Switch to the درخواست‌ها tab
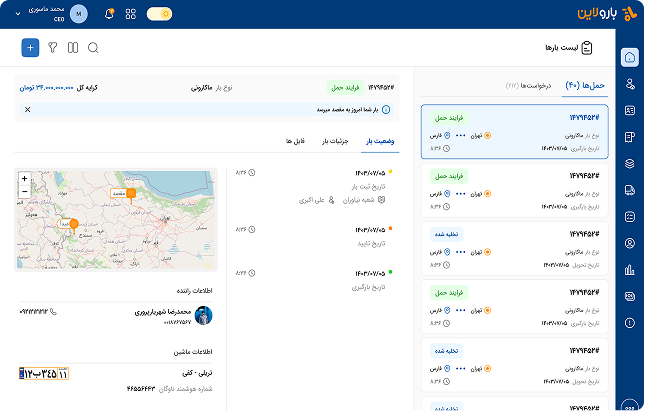 tap(528, 86)
